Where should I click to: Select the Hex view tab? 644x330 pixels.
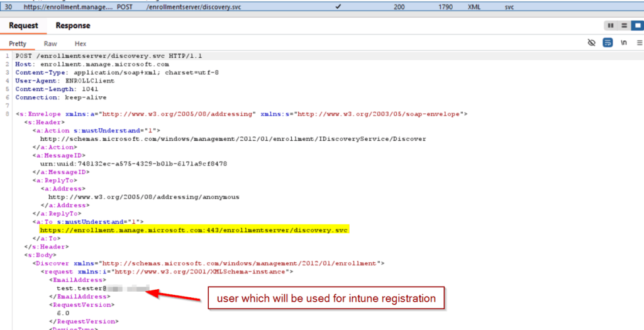coord(80,44)
